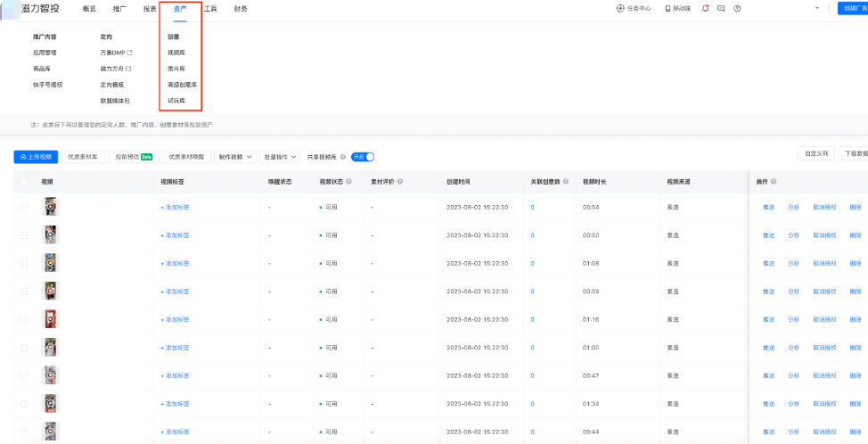Click the help question mark icon

point(737,8)
